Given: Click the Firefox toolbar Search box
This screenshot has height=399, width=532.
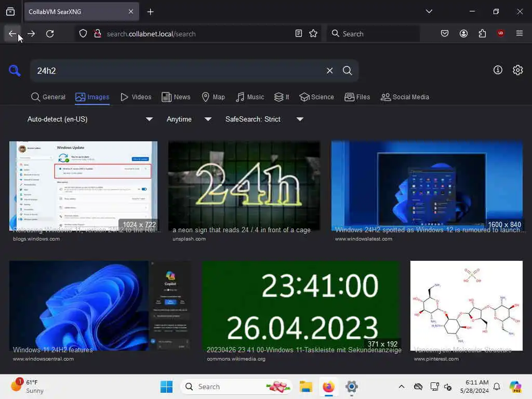Looking at the screenshot, I should 373,34.
